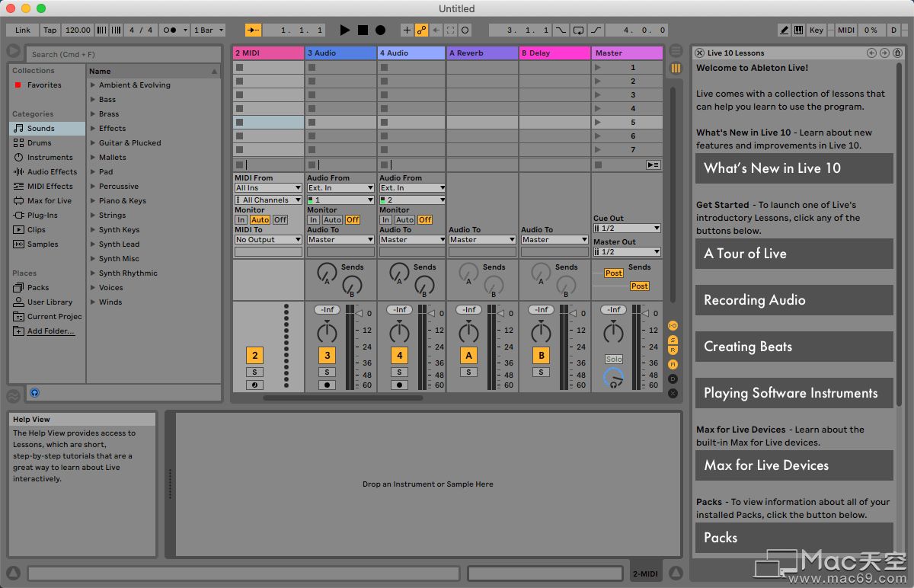Screen dimensions: 914x588
Task: Toggle Draw Mode pencil icon
Action: 785,30
